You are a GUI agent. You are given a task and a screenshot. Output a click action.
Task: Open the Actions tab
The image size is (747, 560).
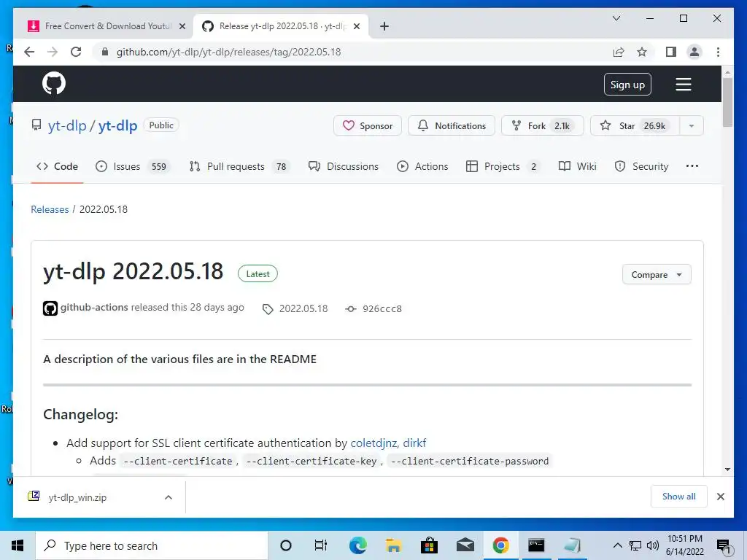click(x=422, y=166)
